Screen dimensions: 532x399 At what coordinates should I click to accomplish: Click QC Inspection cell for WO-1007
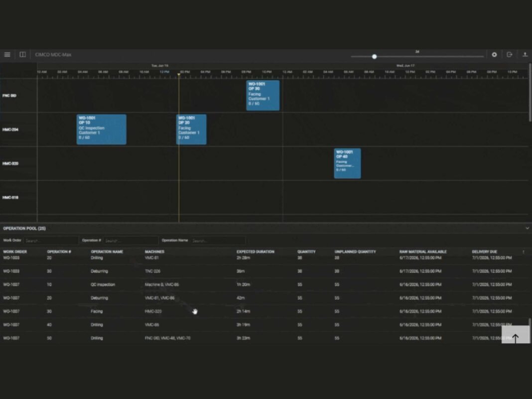pyautogui.click(x=103, y=284)
